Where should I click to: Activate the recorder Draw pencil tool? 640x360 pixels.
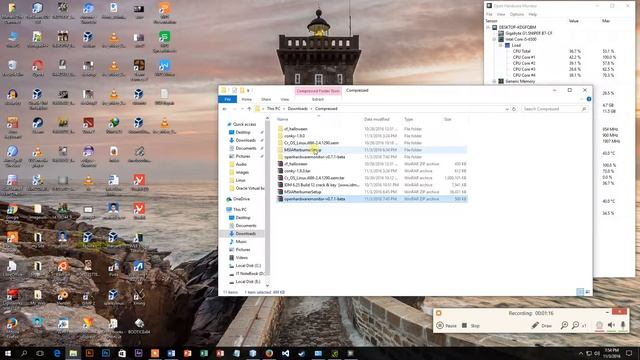[x=541, y=325]
